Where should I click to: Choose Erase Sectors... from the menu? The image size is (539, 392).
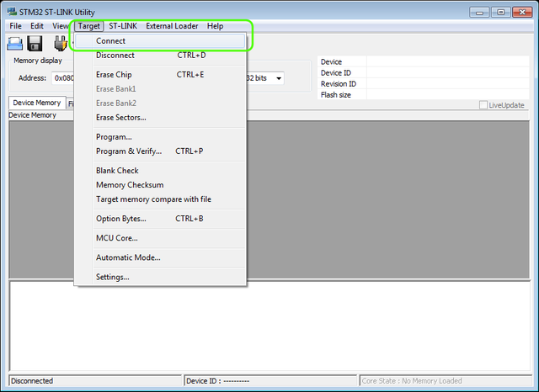coord(160,118)
